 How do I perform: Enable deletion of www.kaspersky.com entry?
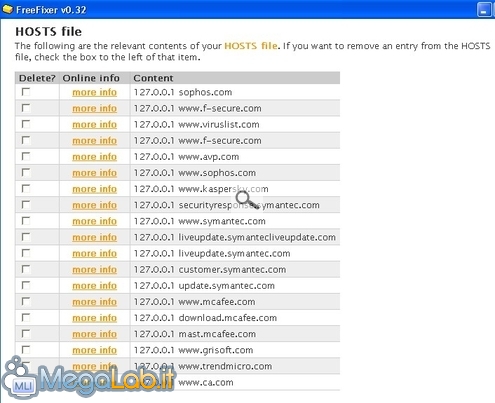(26, 189)
